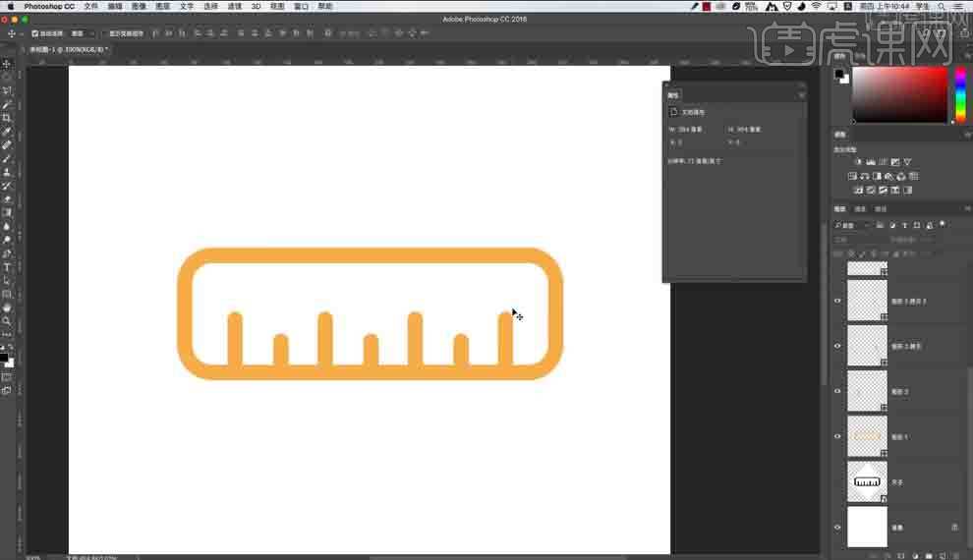Show the hidden ruler icon layer
This screenshot has width=973, height=560.
837,481
